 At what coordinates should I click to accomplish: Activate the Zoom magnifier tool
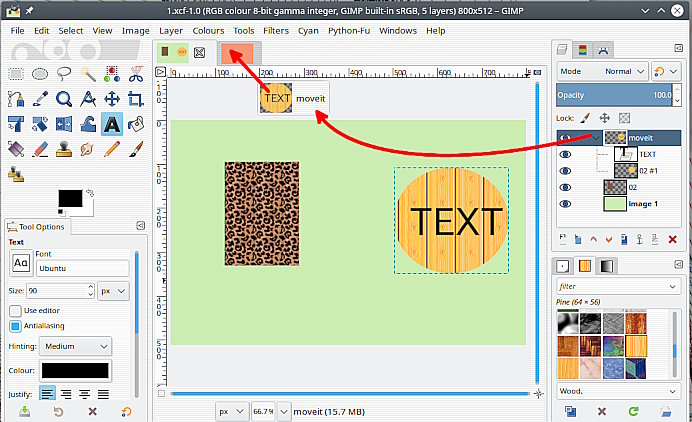[64, 98]
